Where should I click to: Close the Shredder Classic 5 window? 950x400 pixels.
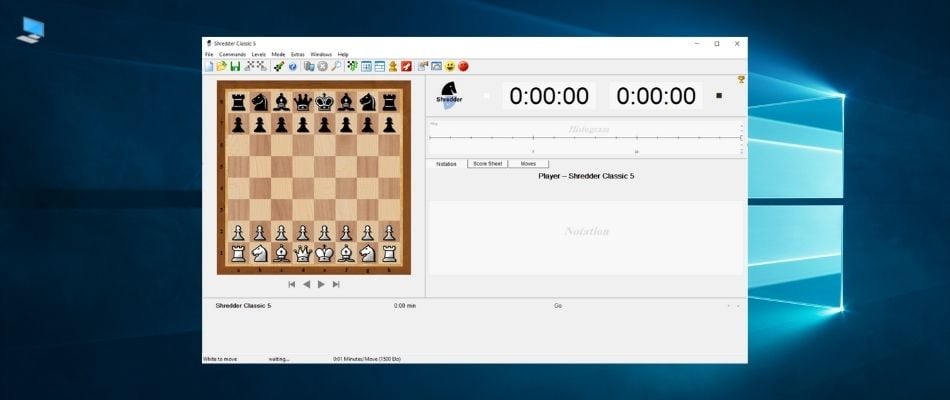(737, 44)
